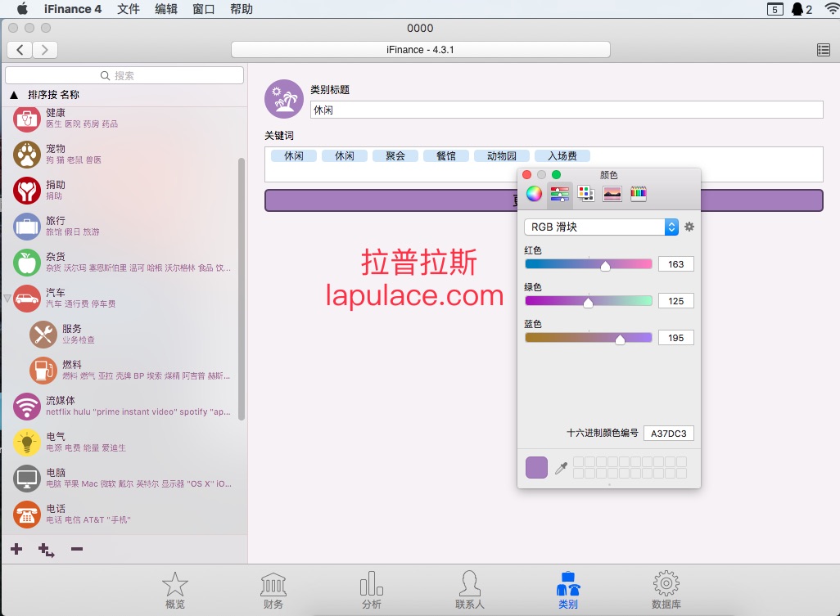Open the 编辑 menu
The height and width of the screenshot is (616, 840).
pyautogui.click(x=166, y=9)
